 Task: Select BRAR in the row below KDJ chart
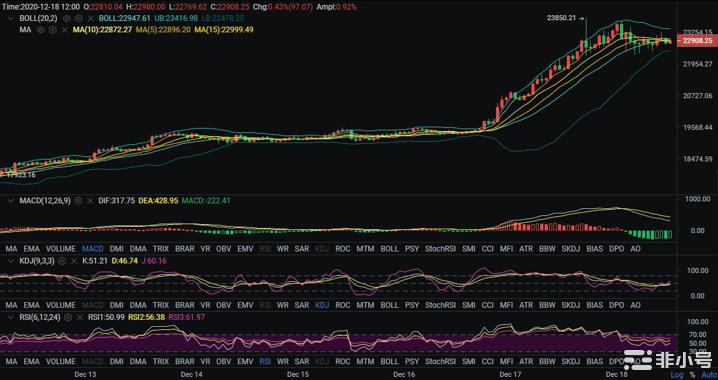pyautogui.click(x=185, y=305)
